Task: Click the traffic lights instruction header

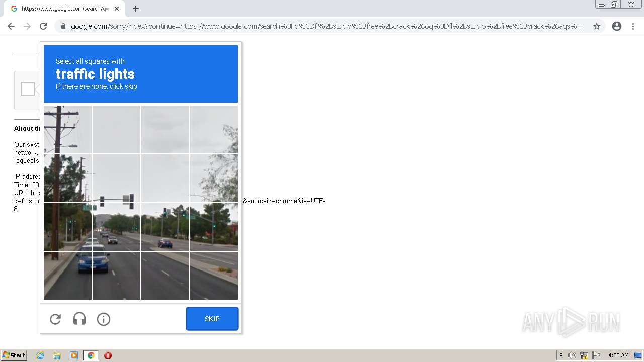Action: (141, 74)
